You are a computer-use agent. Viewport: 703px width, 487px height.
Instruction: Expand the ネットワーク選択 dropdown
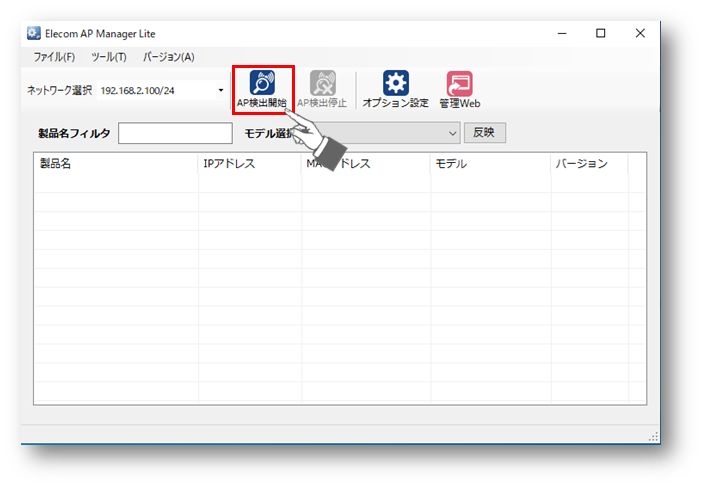221,90
